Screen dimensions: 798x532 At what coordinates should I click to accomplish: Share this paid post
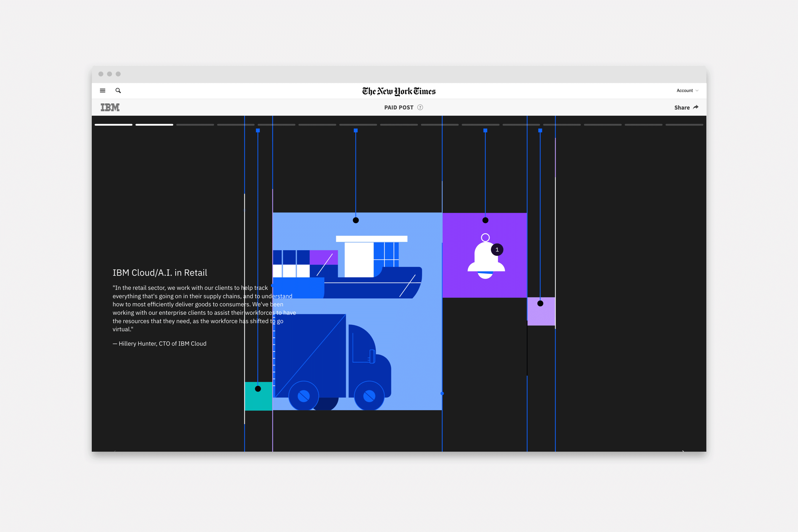click(x=686, y=107)
